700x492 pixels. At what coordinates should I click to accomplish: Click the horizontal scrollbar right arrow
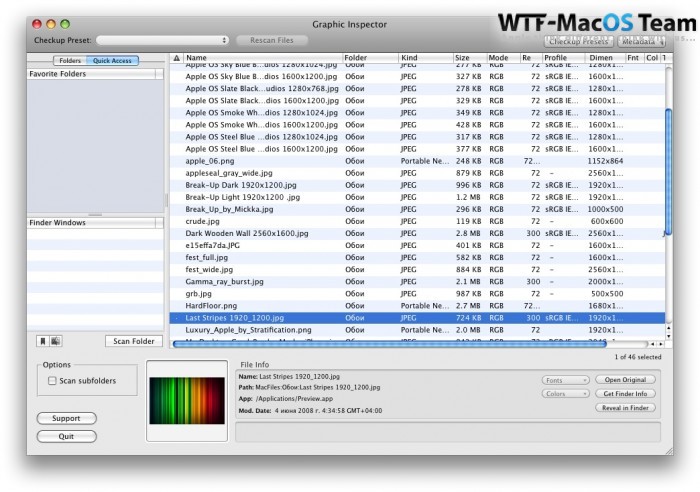tap(661, 344)
